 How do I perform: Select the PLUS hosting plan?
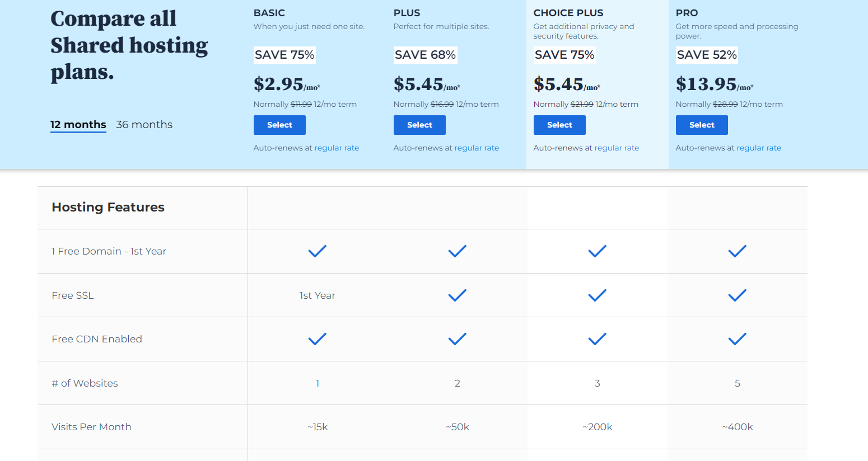point(419,125)
